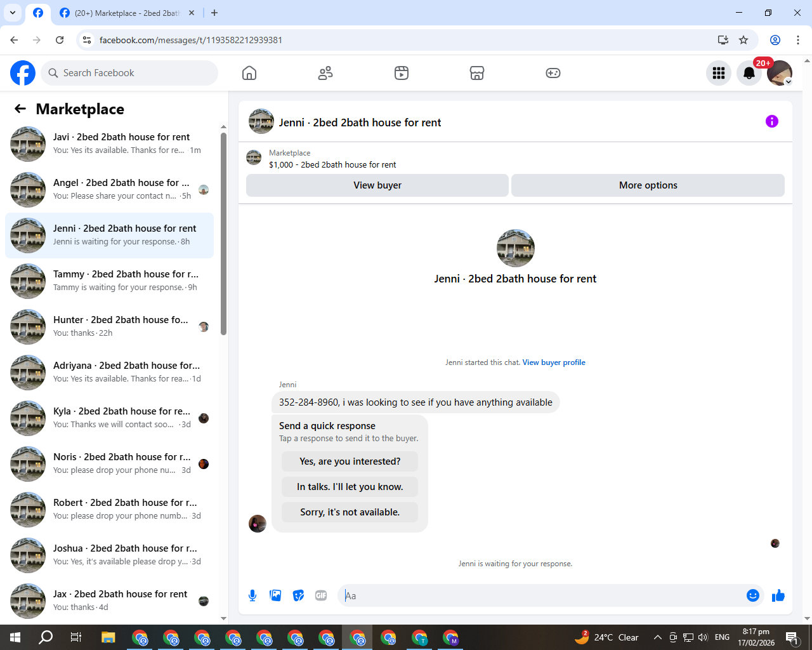Open the Video/Reels icon
The image size is (812, 650).
coord(402,73)
